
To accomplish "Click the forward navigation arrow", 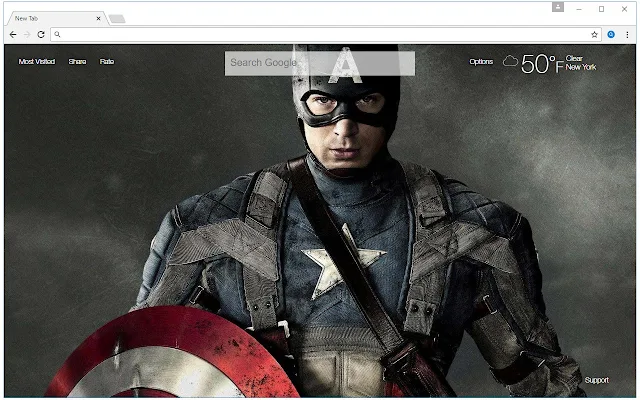I will click(x=27, y=35).
